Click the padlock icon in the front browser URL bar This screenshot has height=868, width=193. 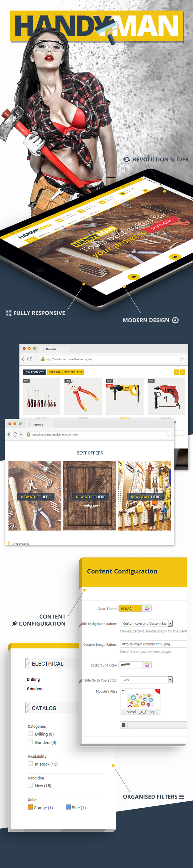tap(28, 434)
